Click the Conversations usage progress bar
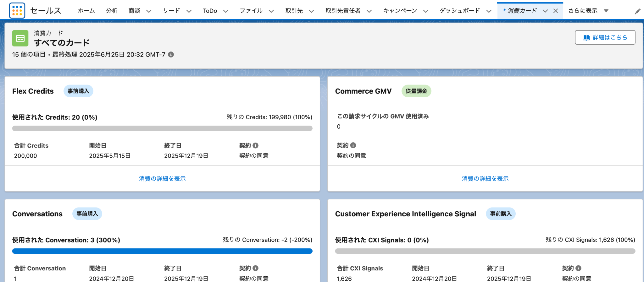The height and width of the screenshot is (282, 644). (162, 251)
